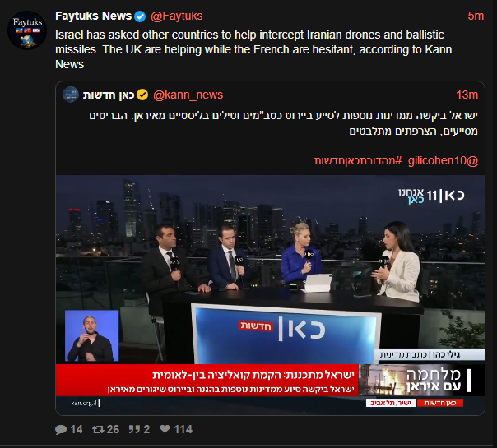This screenshot has height=448, width=497.
Task: Click the sign language interpreter inset
Action: pos(91,335)
